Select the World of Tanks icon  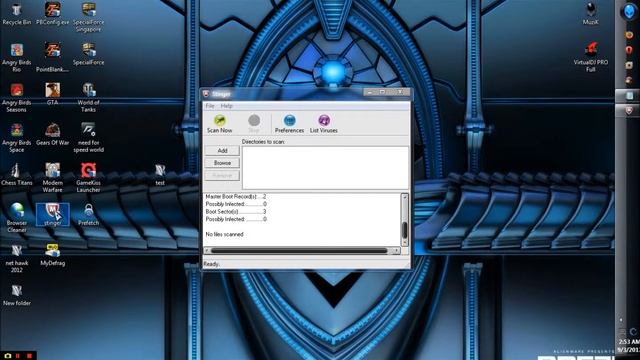coord(89,98)
